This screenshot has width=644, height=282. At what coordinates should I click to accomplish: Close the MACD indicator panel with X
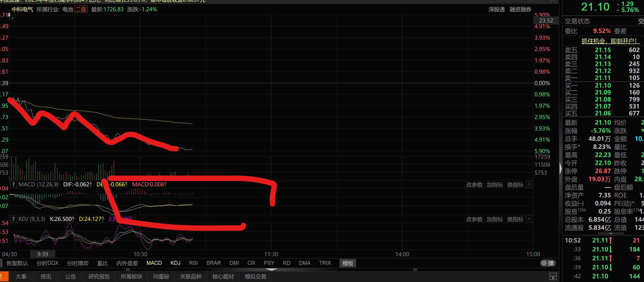529,184
